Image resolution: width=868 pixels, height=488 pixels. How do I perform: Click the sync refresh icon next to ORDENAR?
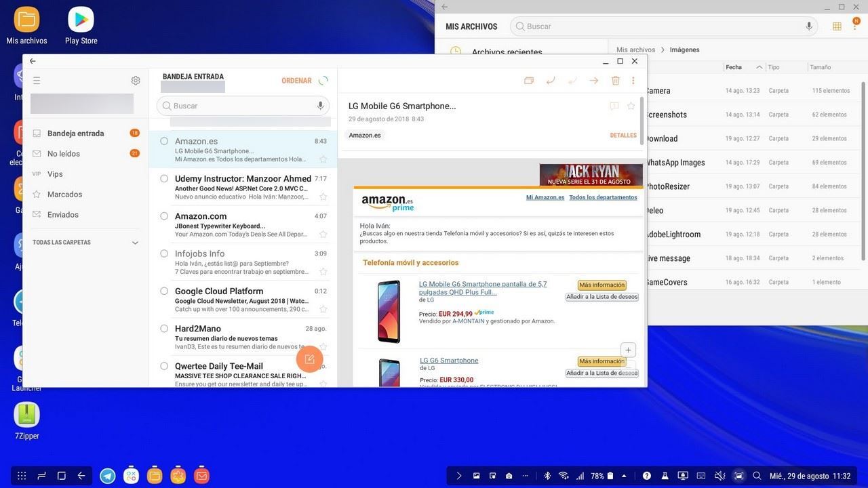(x=323, y=81)
